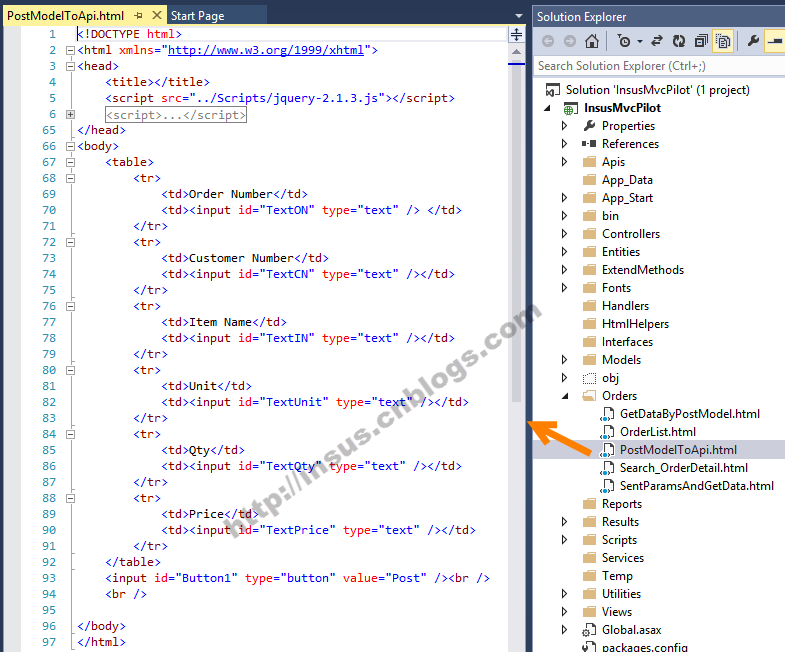Viewport: 785px width, 652px height.
Task: Open Properties wrench icon in toolbar
Action: (752, 41)
